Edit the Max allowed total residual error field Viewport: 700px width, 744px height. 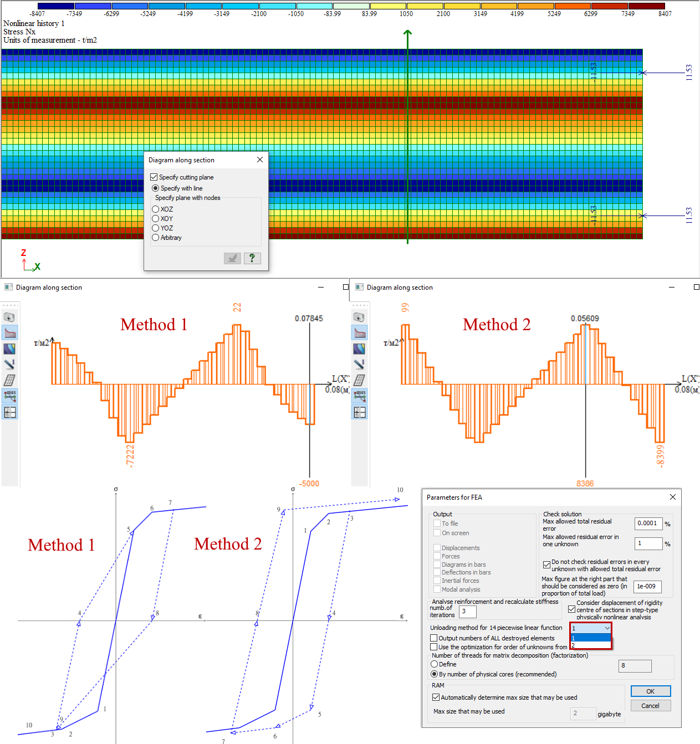pyautogui.click(x=648, y=523)
